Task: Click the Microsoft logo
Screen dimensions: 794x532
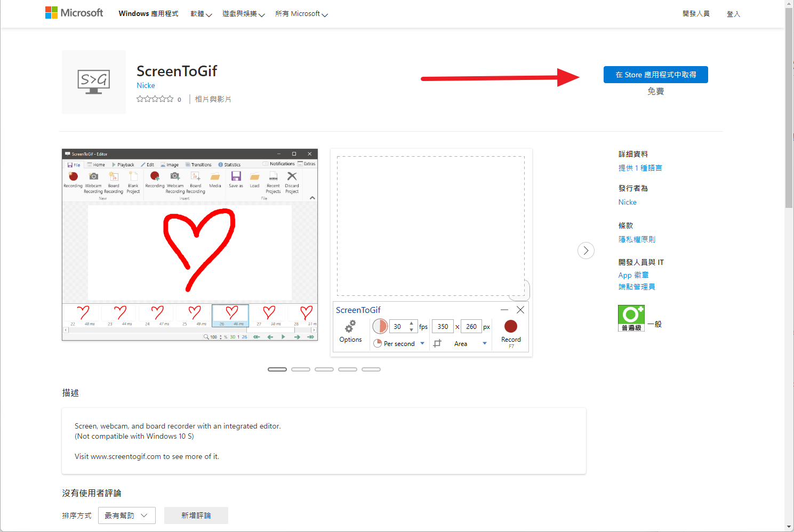Action: pyautogui.click(x=74, y=13)
